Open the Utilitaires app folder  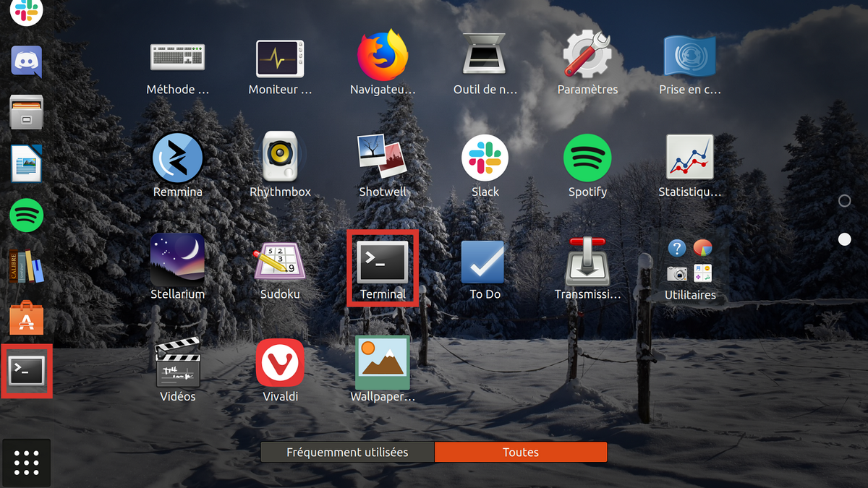click(x=690, y=262)
